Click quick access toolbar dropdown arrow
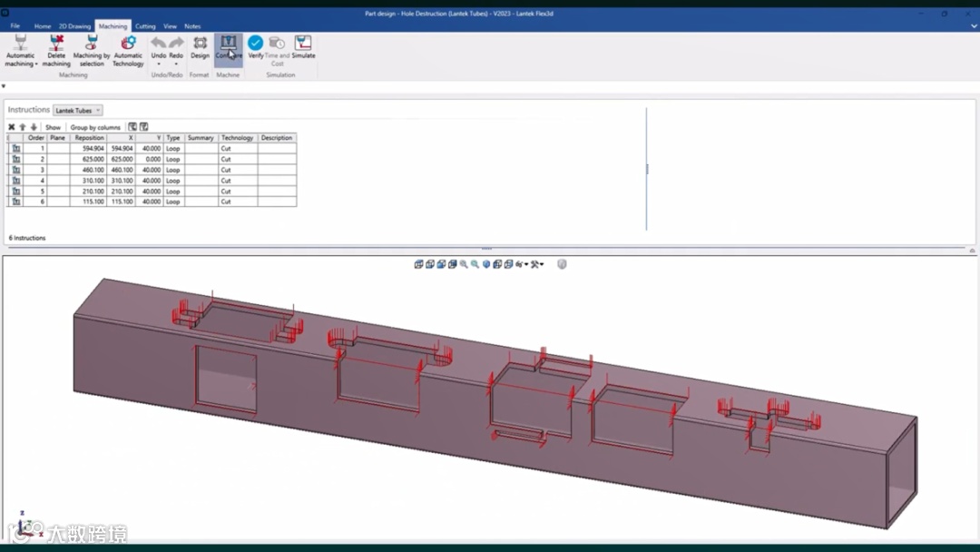This screenshot has width=980, height=552. (x=4, y=86)
